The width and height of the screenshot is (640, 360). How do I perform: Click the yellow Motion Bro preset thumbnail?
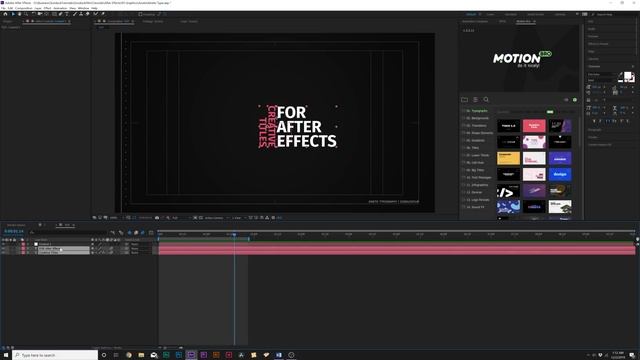pyautogui.click(x=508, y=158)
